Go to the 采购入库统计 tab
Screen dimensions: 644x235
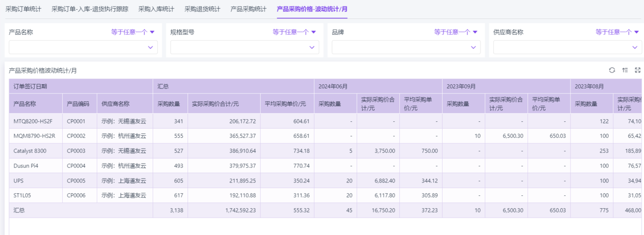[156, 9]
